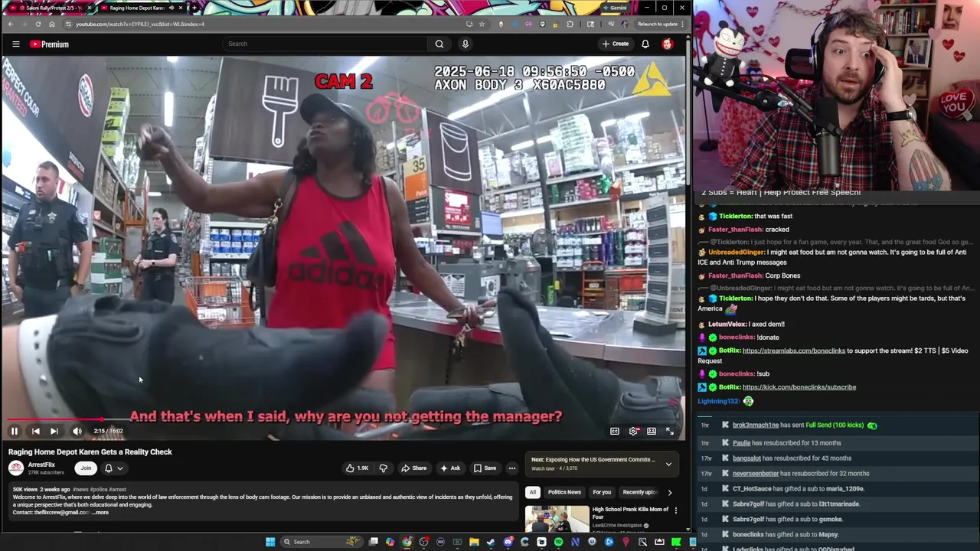Image resolution: width=980 pixels, height=551 pixels.
Task: Focus the YouTube search field
Action: [325, 44]
